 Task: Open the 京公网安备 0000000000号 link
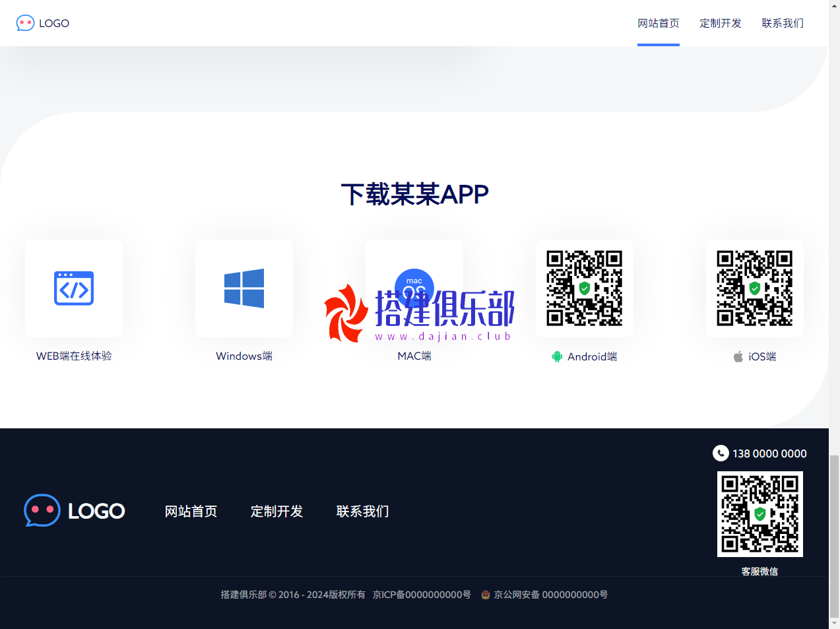pyautogui.click(x=551, y=595)
